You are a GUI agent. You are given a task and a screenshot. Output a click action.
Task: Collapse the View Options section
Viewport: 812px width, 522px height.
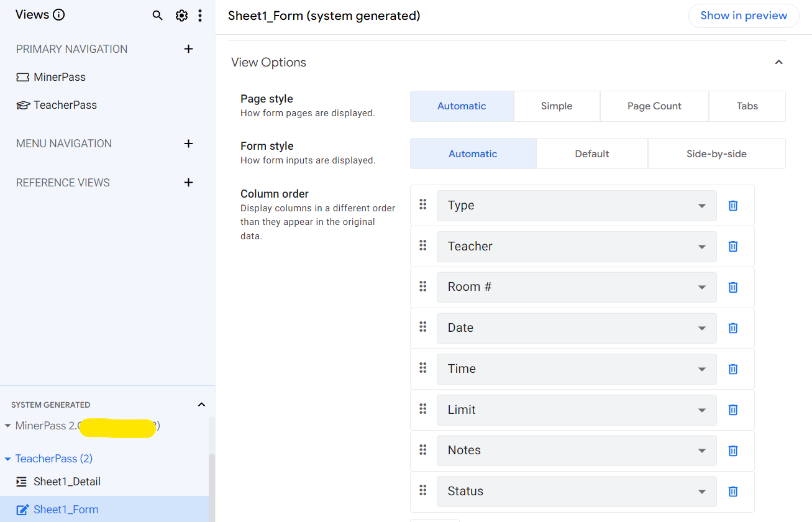click(778, 62)
